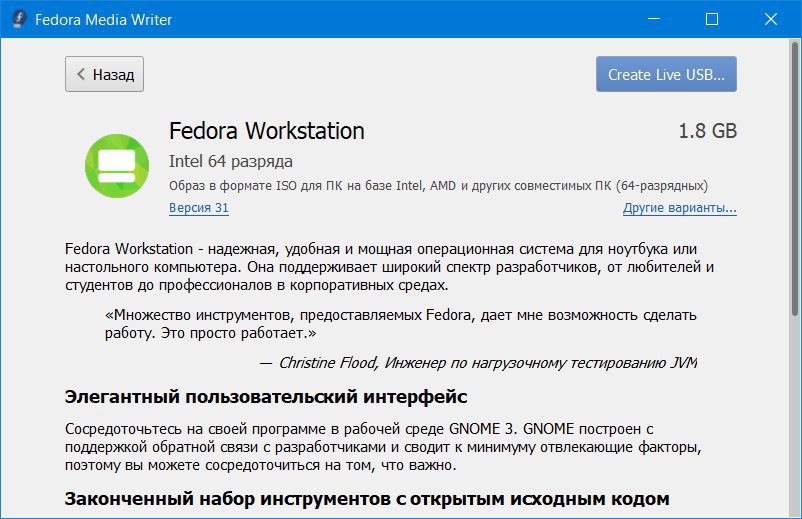
Task: Click the Fedora Workstation heading
Action: 266,131
